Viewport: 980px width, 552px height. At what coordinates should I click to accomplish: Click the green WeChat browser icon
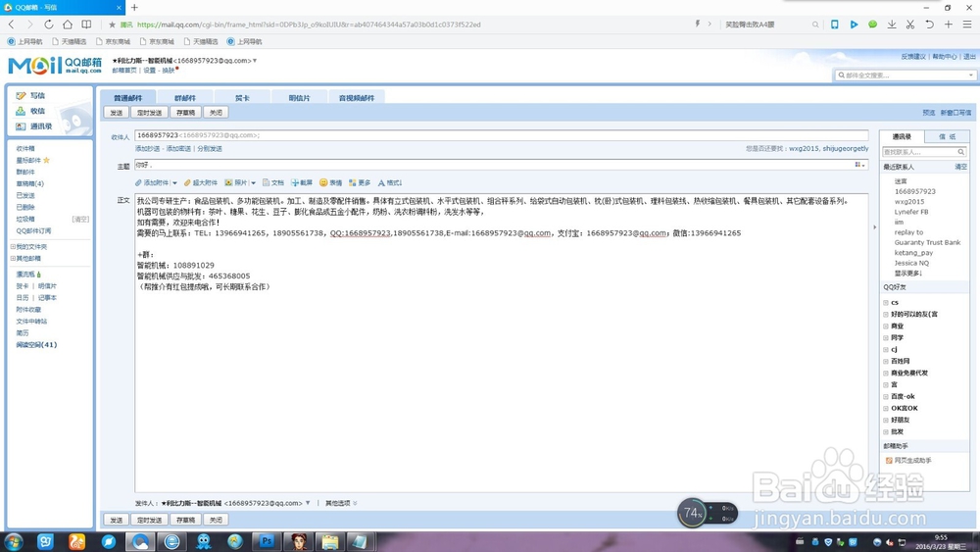click(x=872, y=25)
